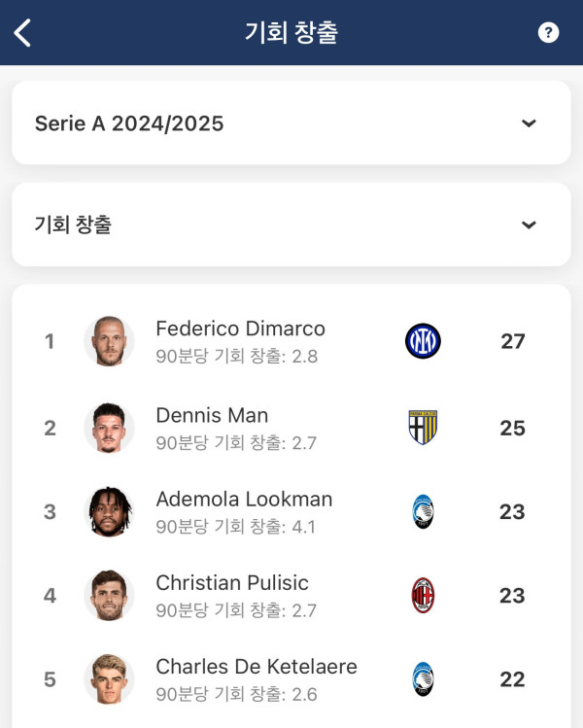583x728 pixels.
Task: Select Dennis Man's total of 25
Action: 512,428
